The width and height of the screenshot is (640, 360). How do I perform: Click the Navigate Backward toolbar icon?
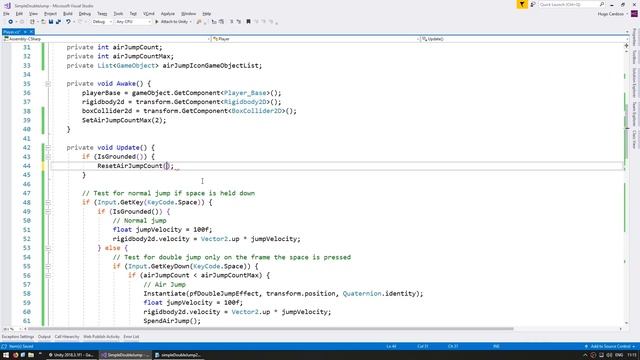(x=10, y=22)
